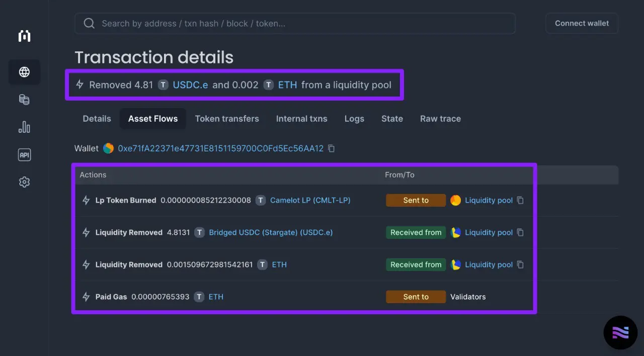Click token badge in ETH Liquidity Removed row
Image resolution: width=644 pixels, height=356 pixels.
click(262, 264)
